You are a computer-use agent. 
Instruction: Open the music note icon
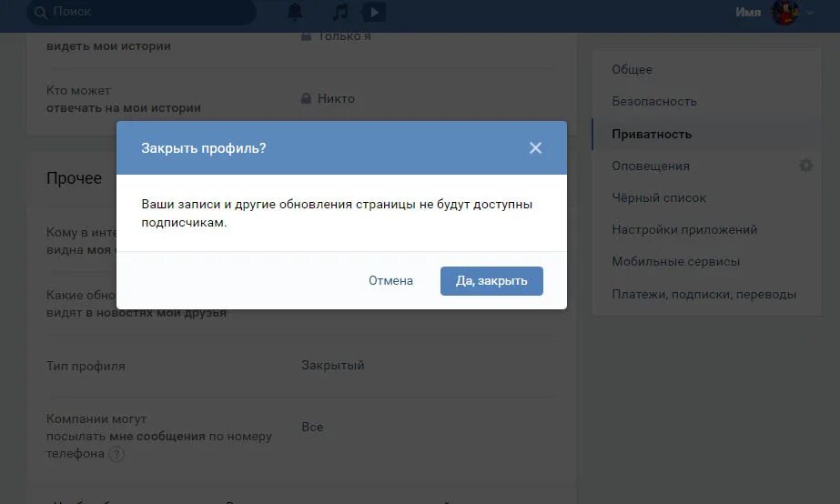tap(340, 12)
